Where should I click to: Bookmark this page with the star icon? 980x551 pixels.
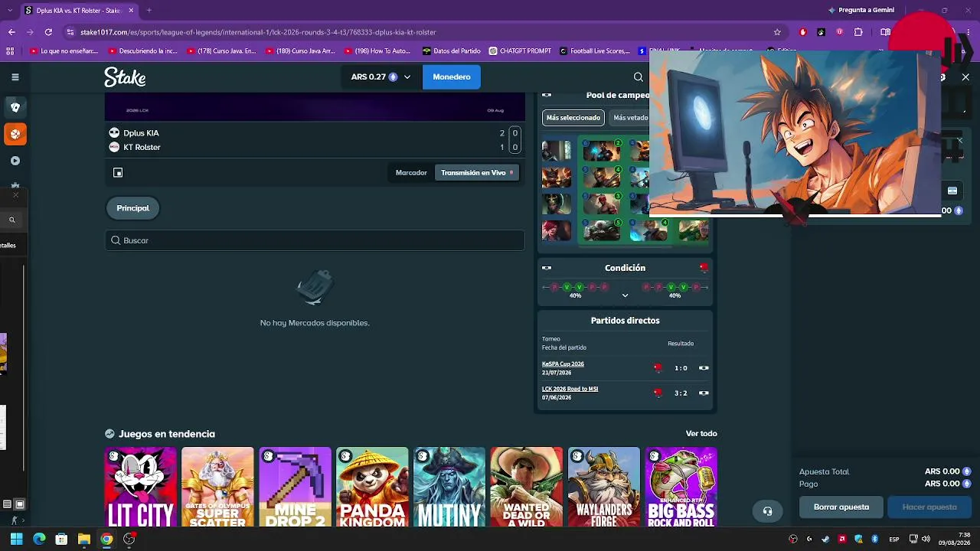click(777, 32)
